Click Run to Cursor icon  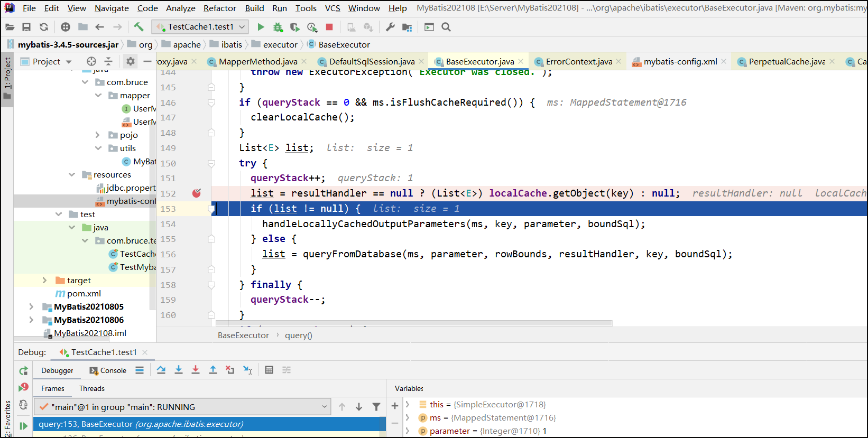247,370
